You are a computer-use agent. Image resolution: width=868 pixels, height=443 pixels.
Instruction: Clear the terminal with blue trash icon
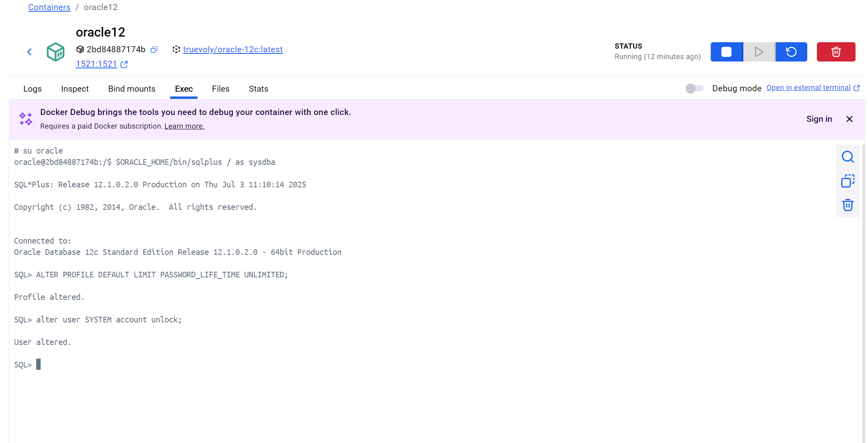(847, 205)
